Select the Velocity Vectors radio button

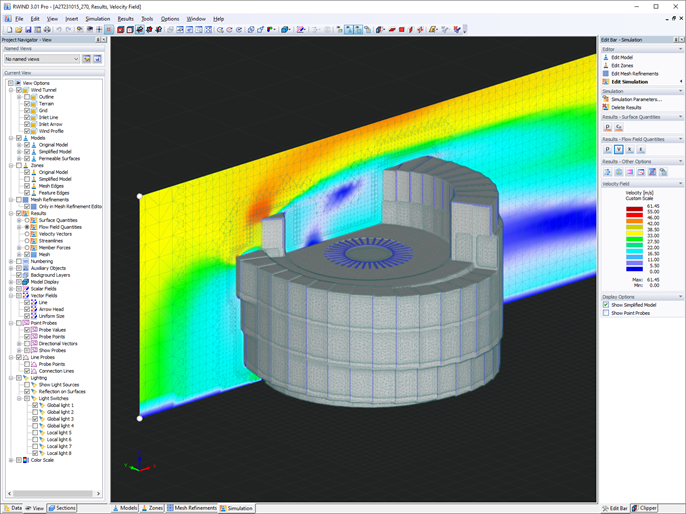(x=27, y=234)
